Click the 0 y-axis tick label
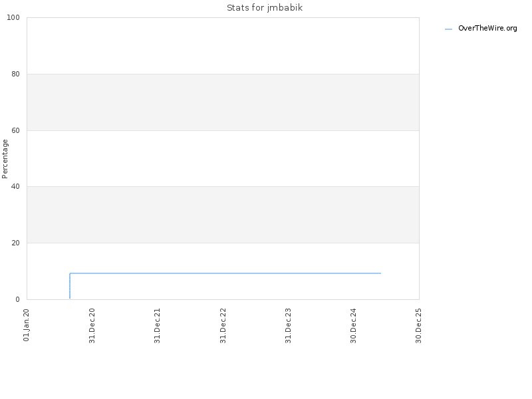 pos(18,300)
